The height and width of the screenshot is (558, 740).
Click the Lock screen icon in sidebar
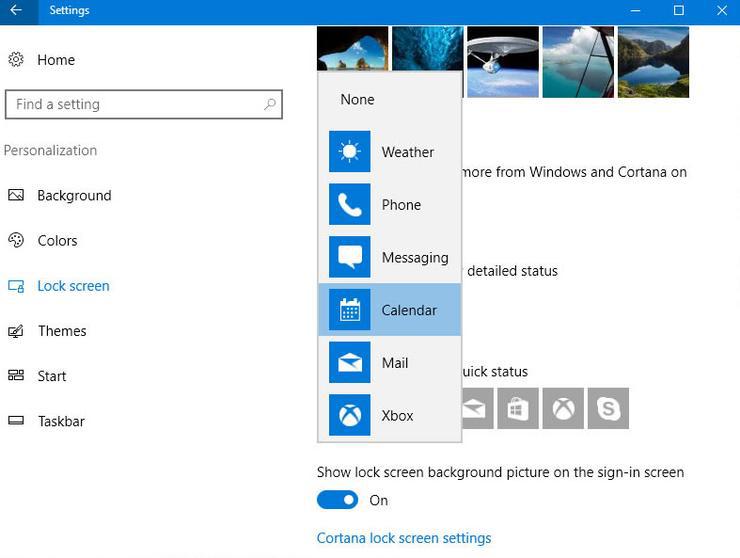(x=16, y=286)
